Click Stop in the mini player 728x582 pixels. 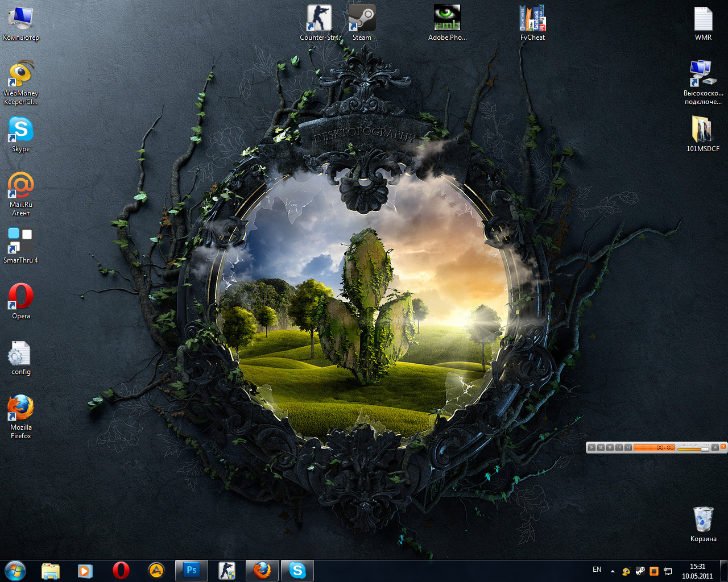coord(610,447)
